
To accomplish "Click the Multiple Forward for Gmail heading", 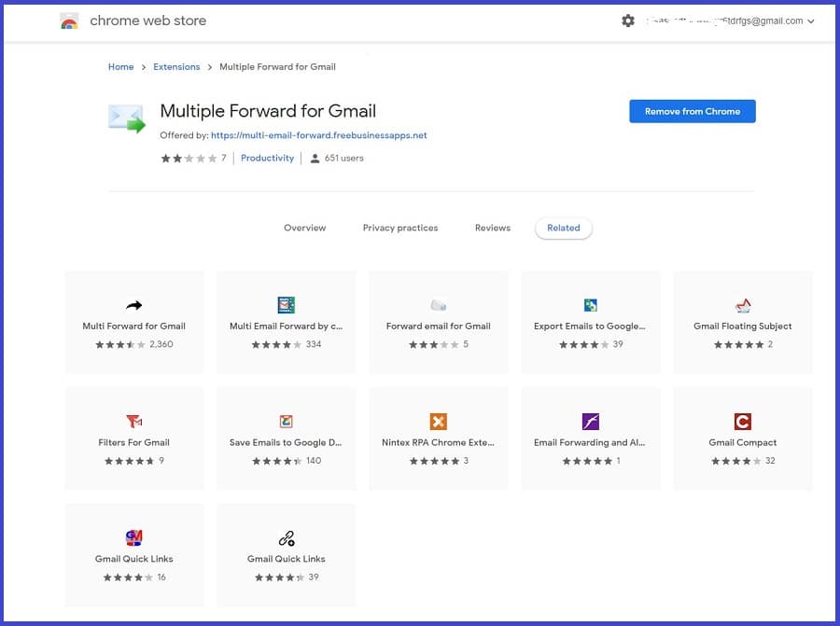I will pyautogui.click(x=268, y=111).
